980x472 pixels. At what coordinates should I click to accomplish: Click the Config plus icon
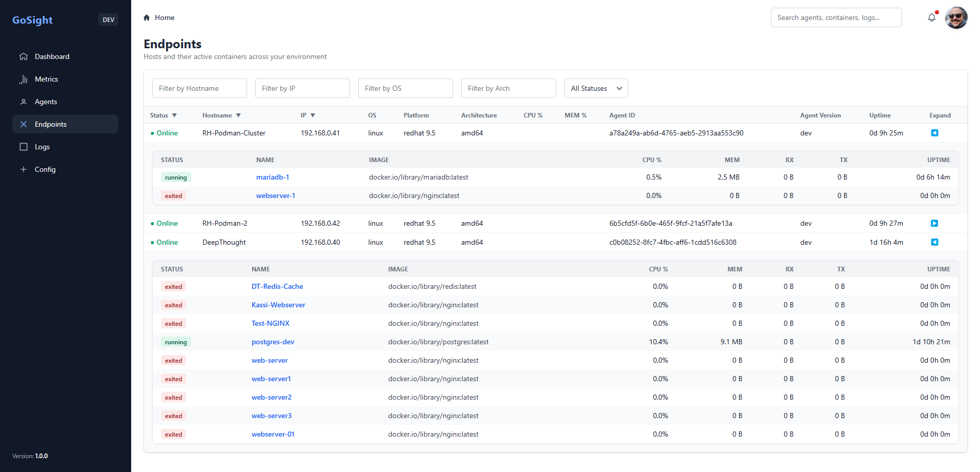[24, 169]
